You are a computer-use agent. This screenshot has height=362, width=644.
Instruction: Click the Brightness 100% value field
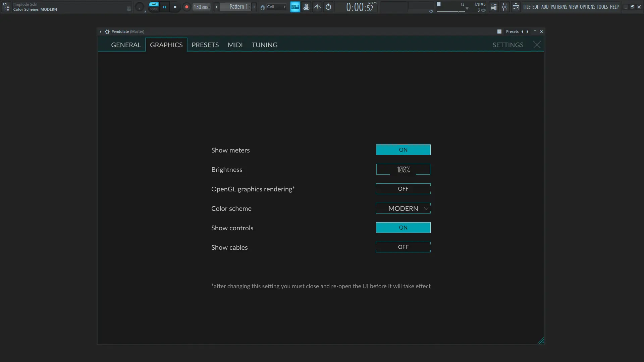click(403, 169)
